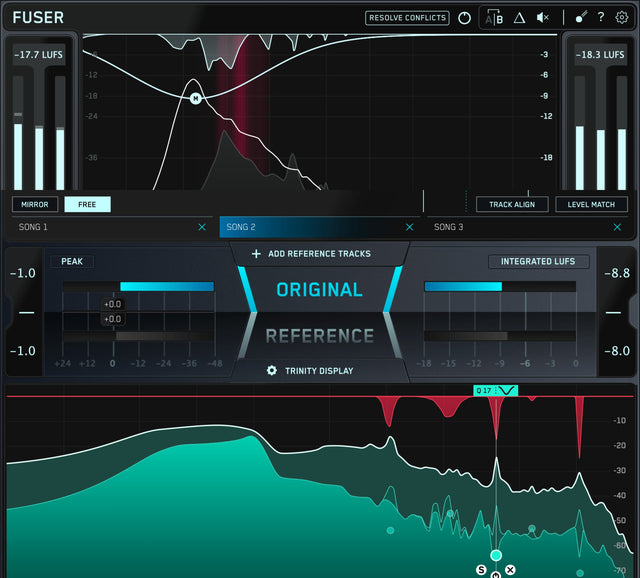Viewport: 640px width, 578px height.
Task: Click the delta triangle icon
Action: [519, 18]
